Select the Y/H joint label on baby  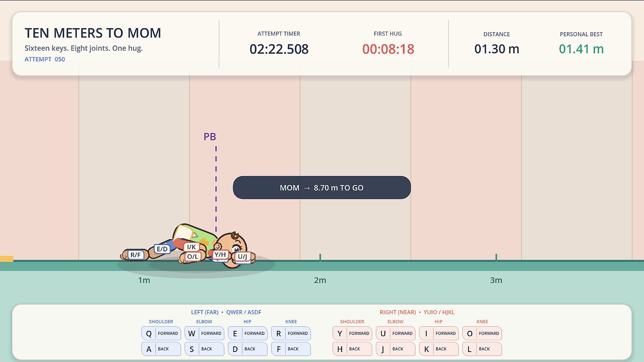[220, 255]
